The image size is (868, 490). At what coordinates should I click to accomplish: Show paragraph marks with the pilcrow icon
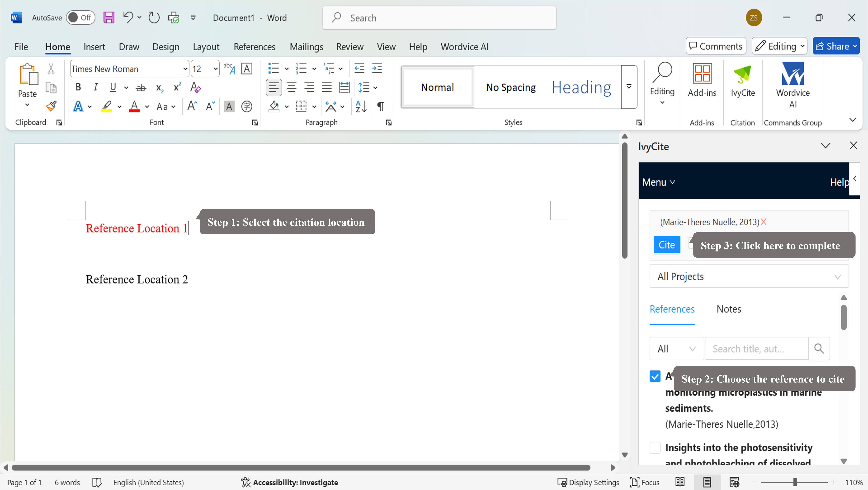click(380, 107)
